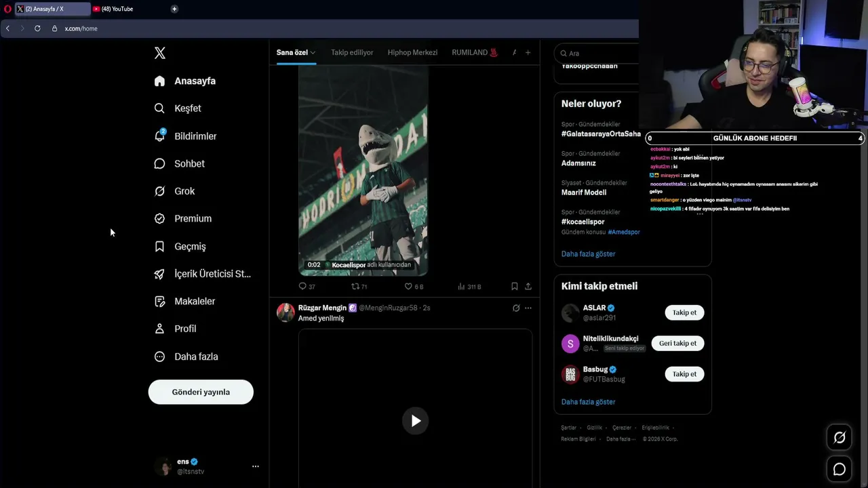Screen dimensions: 868x488
Task: Open Geçmiş bookmark item in sidebar
Action: pos(180,247)
